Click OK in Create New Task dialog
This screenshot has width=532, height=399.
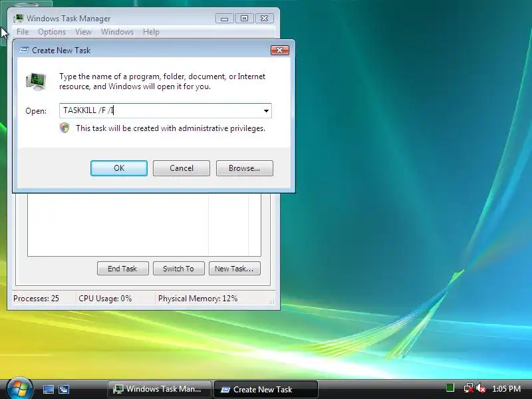point(119,168)
